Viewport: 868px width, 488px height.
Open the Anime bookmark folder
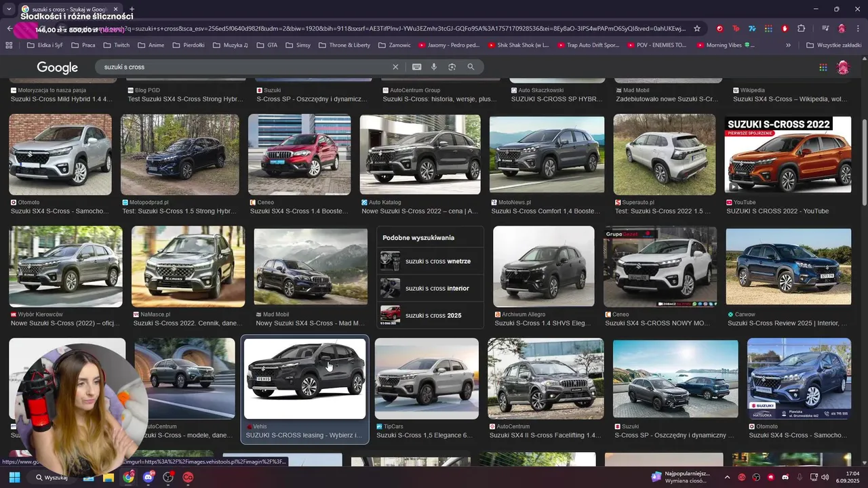coord(150,45)
